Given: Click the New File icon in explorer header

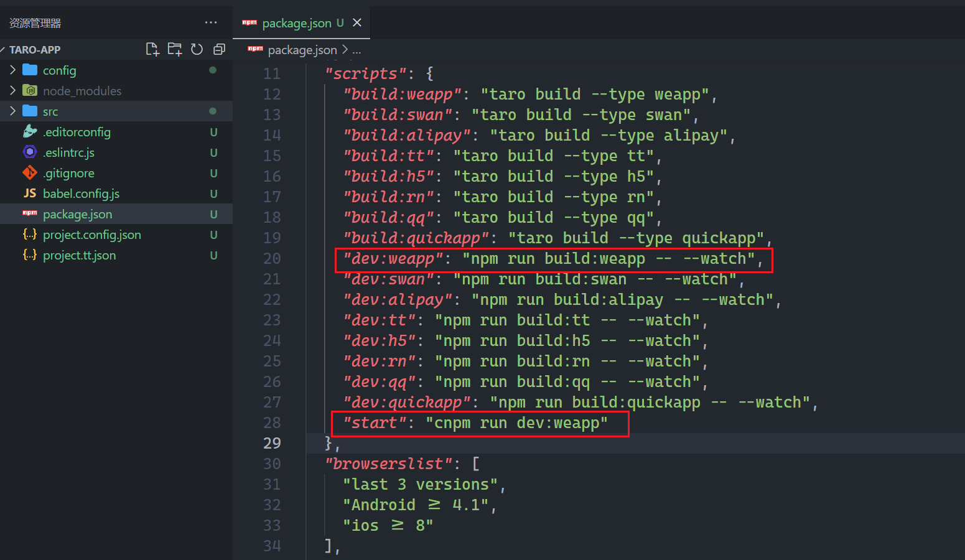Looking at the screenshot, I should 152,49.
